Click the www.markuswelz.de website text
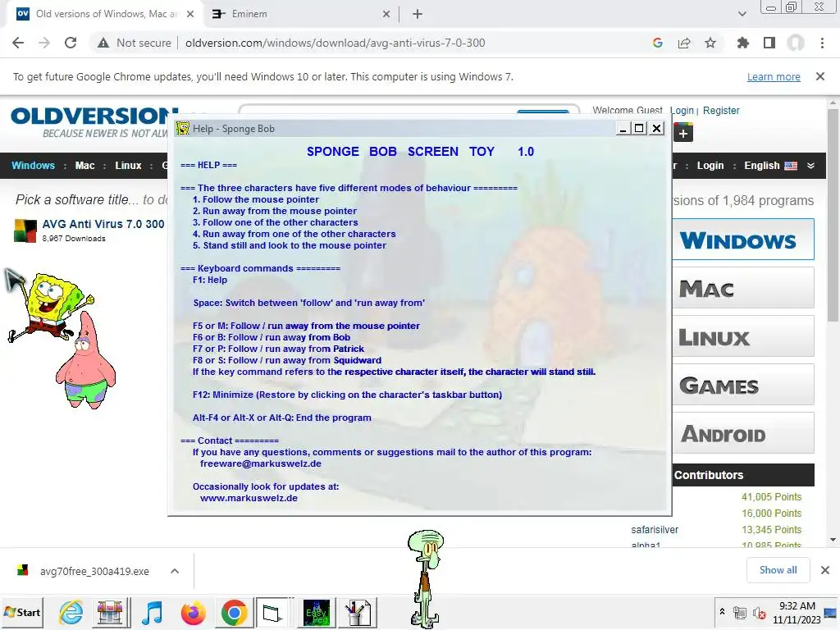 pyautogui.click(x=249, y=498)
